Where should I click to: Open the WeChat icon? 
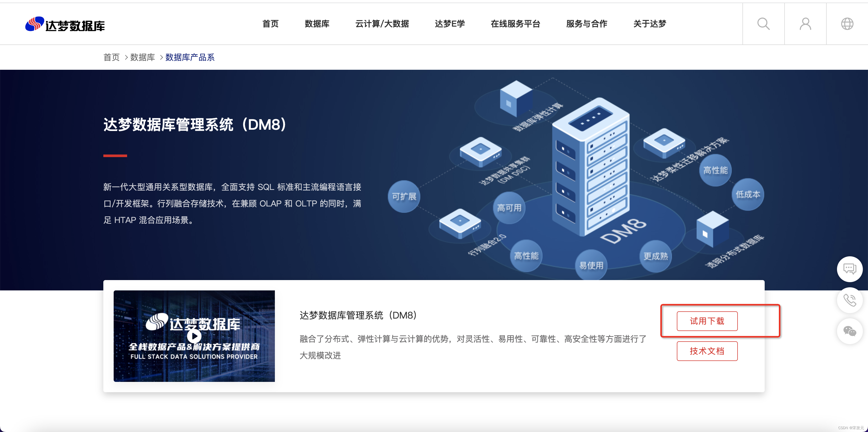pyautogui.click(x=849, y=331)
